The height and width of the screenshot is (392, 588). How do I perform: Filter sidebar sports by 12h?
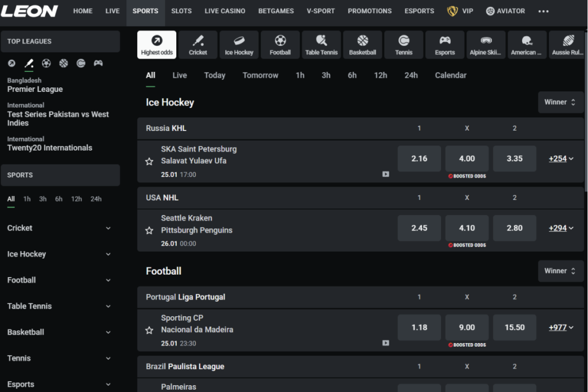(x=76, y=199)
